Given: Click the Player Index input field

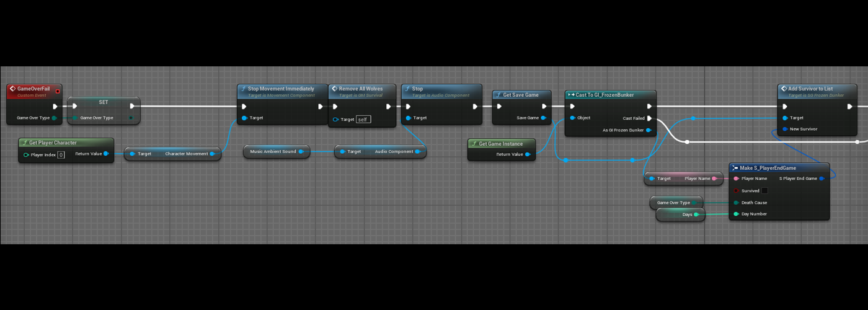Looking at the screenshot, I should pyautogui.click(x=61, y=154).
